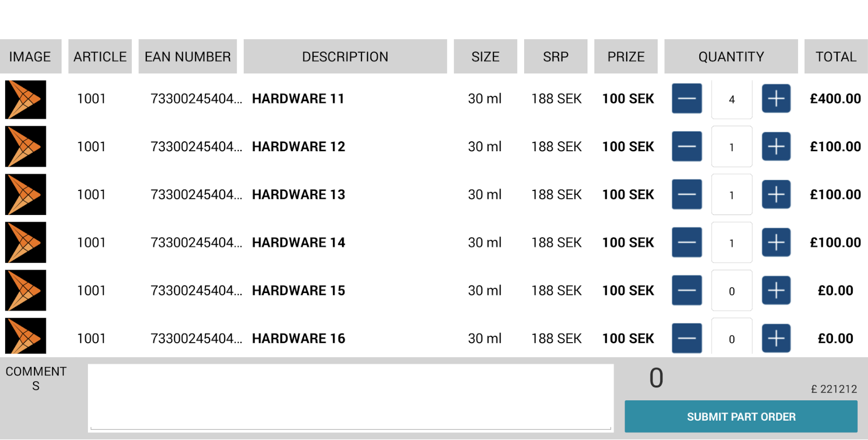Select quantity field of HARDWARE 11
The height and width of the screenshot is (440, 868).
click(x=732, y=99)
